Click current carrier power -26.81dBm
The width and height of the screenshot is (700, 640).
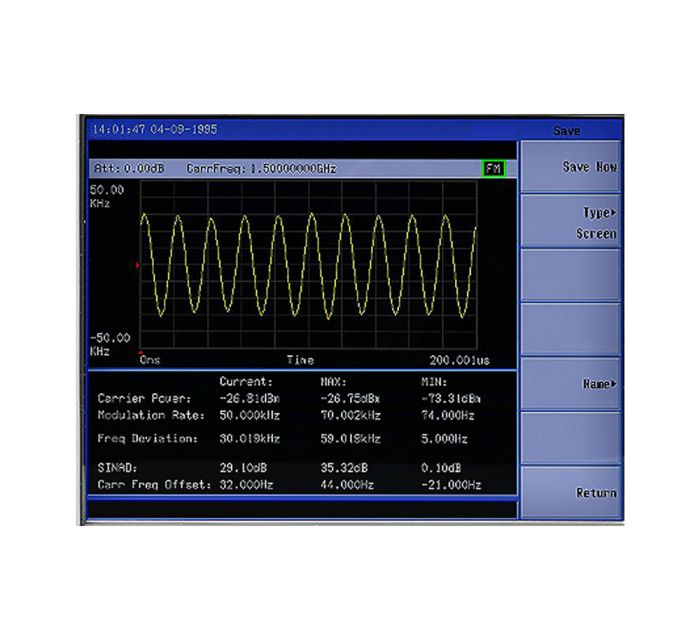click(250, 398)
